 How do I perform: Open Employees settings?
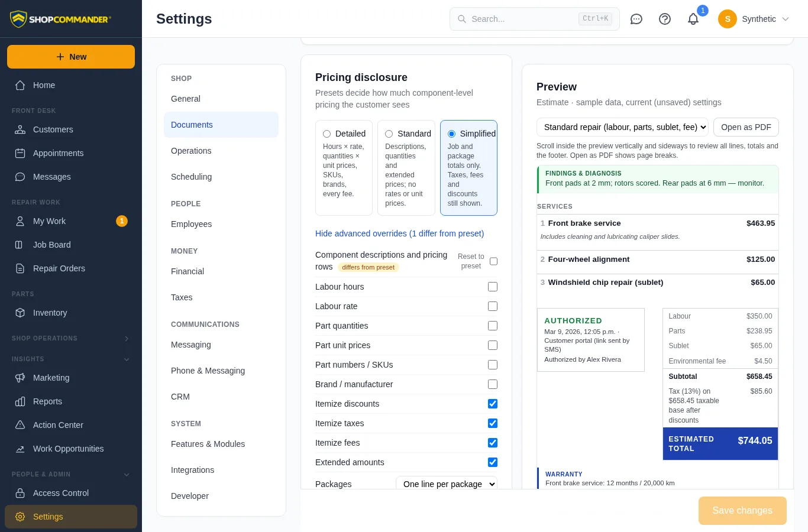point(221,224)
